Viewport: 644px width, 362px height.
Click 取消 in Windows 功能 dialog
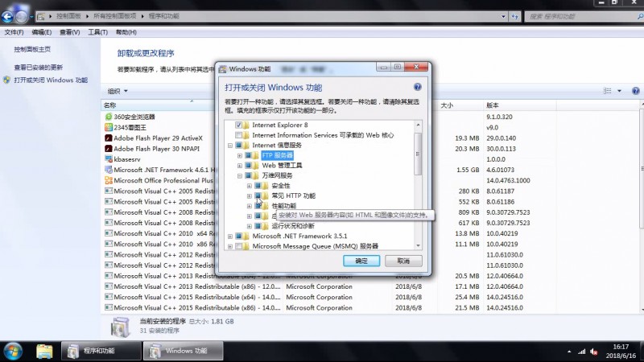tap(403, 261)
